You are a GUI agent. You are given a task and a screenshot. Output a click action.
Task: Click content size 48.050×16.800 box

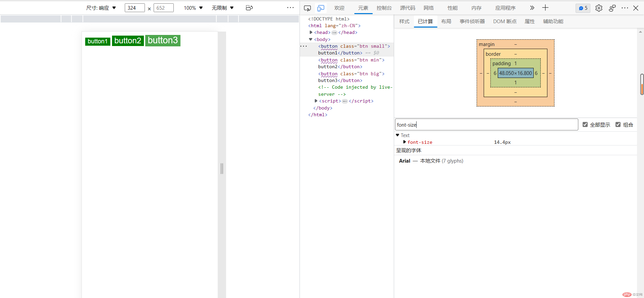pyautogui.click(x=516, y=73)
